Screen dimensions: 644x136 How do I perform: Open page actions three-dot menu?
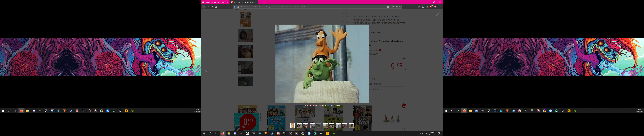click(393, 7)
